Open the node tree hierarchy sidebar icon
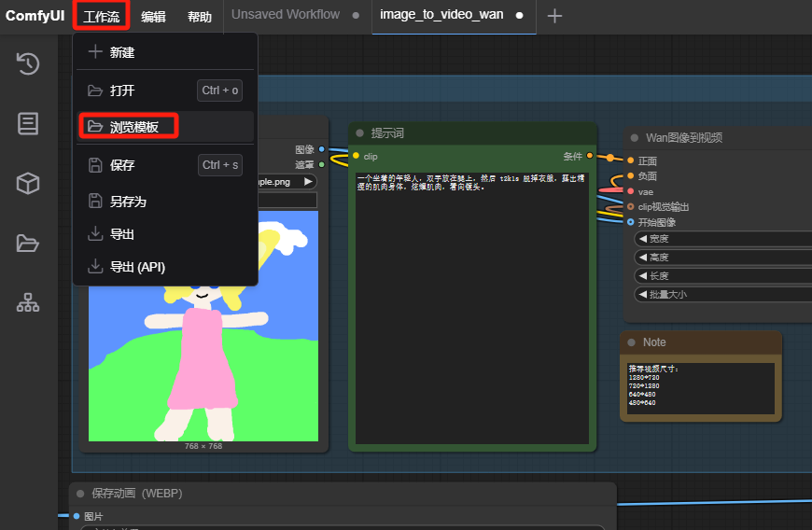Screen dimensions: 812x530 tap(28, 302)
